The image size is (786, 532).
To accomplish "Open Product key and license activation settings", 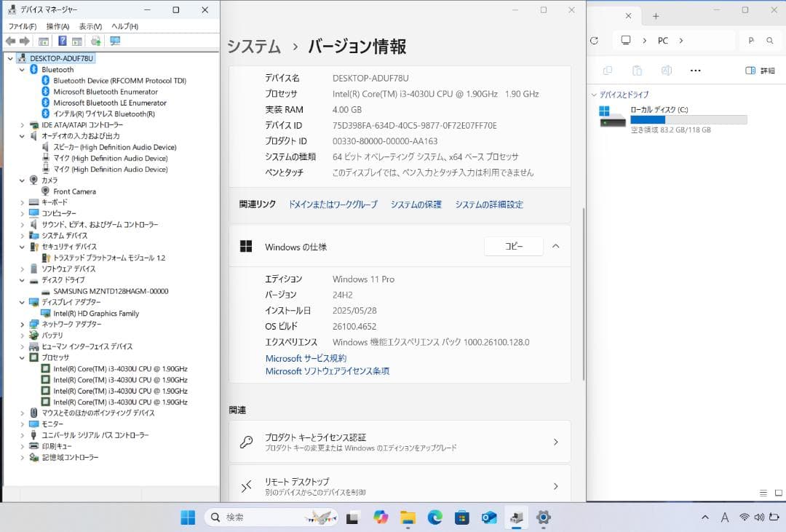I will tap(400, 441).
